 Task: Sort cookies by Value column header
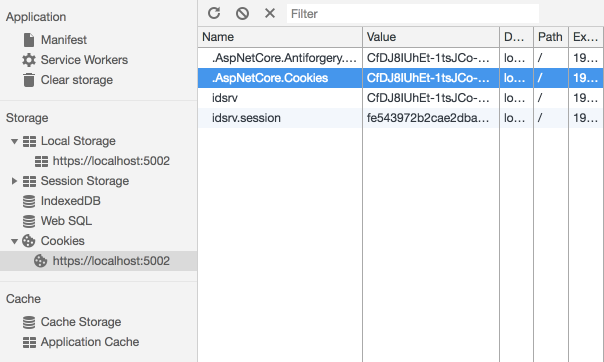(431, 37)
